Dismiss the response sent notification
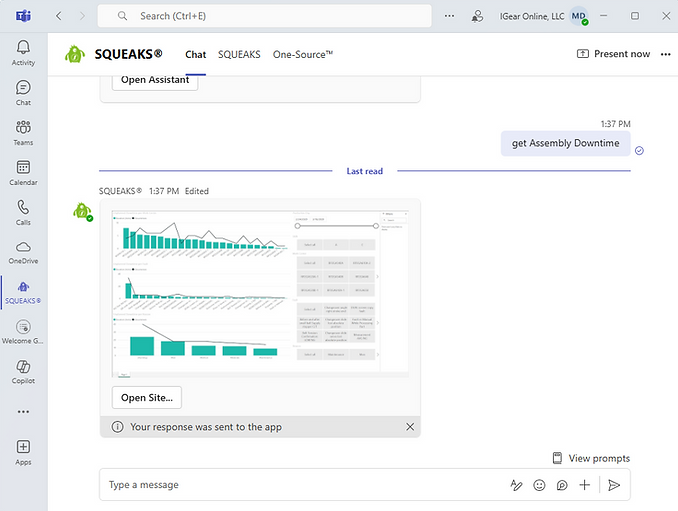 410,427
